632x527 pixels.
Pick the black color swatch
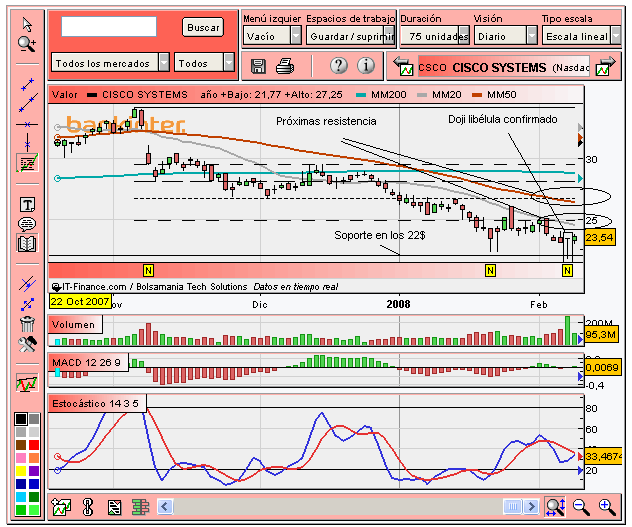(x=21, y=419)
